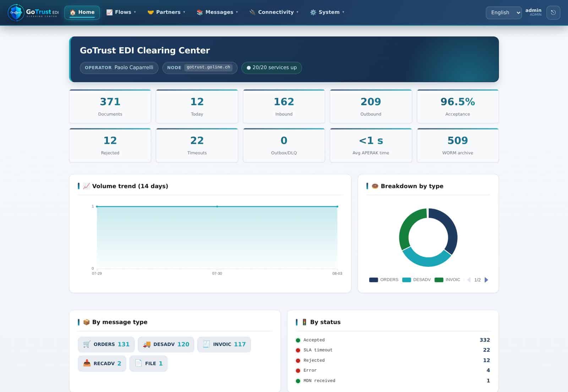Click the MDN received status row
This screenshot has width=568, height=392.
[x=393, y=381]
